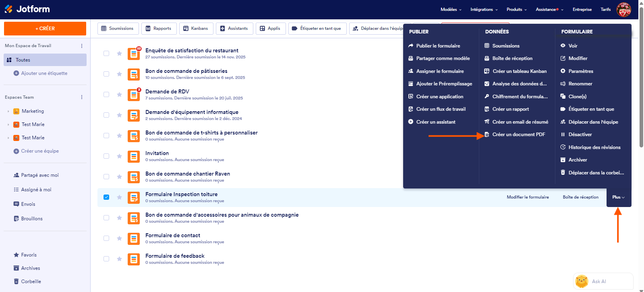Open Espaces Team three-dot menu
This screenshot has height=292, width=644.
[x=82, y=97]
